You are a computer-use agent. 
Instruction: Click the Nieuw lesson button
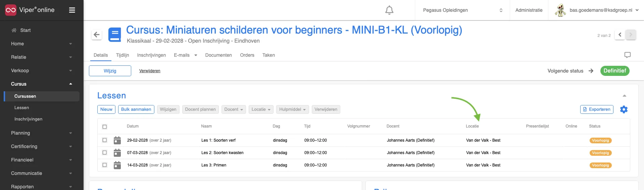coord(106,109)
